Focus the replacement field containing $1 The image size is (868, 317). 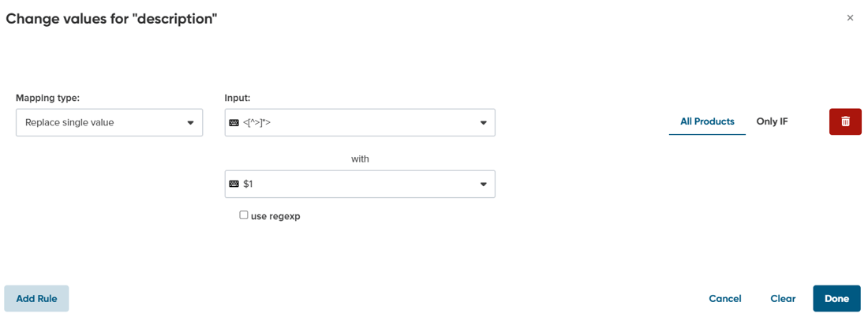point(360,185)
